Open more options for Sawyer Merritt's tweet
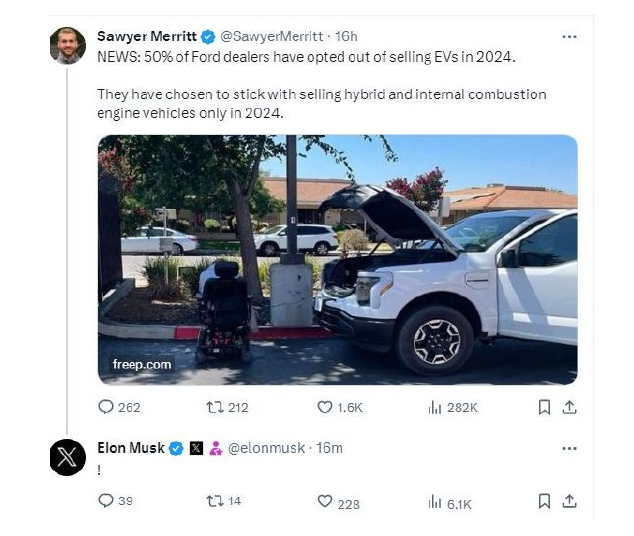This screenshot has width=634, height=536. 569,36
